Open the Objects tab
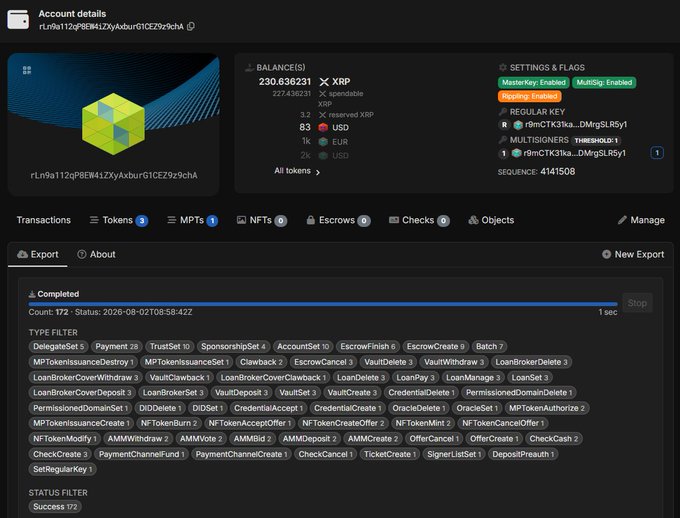This screenshot has width=680, height=518. pyautogui.click(x=491, y=220)
